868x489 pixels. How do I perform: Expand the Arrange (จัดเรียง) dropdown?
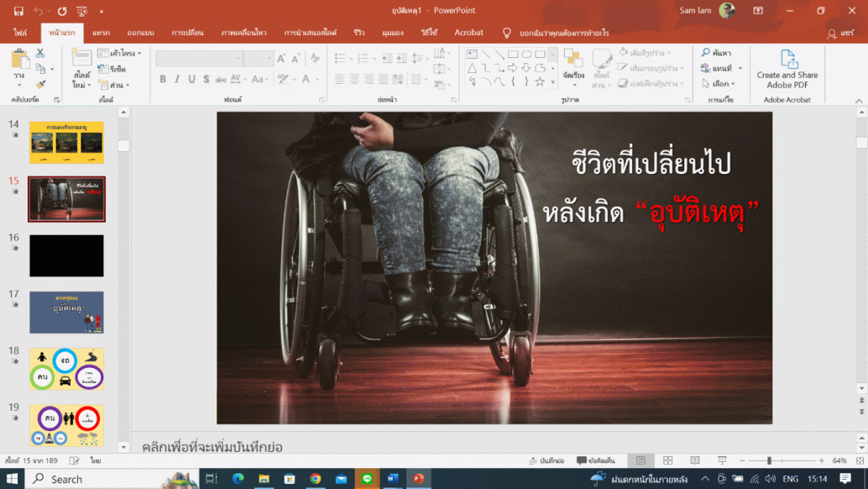tap(573, 66)
